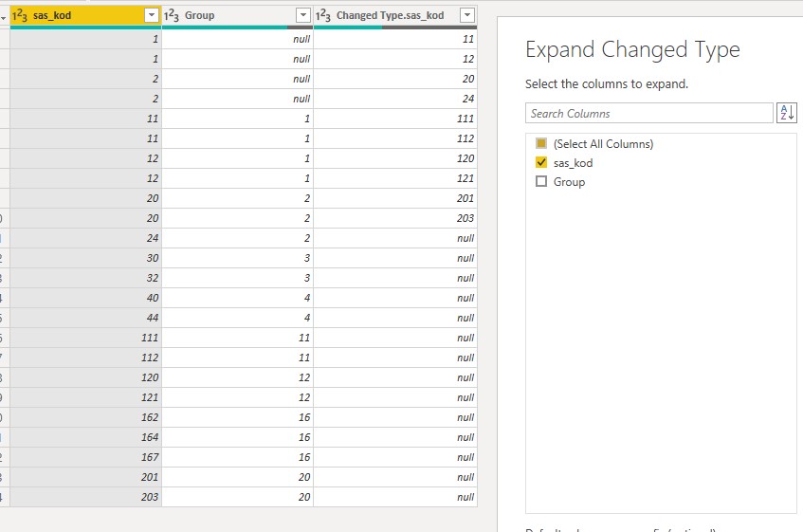Toggle the Select All Columns checkbox
803x532 pixels.
540,143
